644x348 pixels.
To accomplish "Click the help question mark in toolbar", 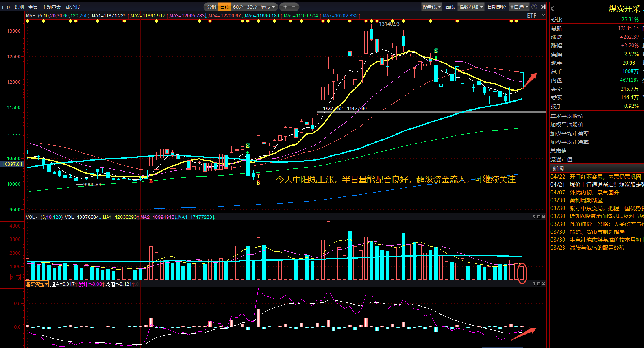I will [534, 7].
